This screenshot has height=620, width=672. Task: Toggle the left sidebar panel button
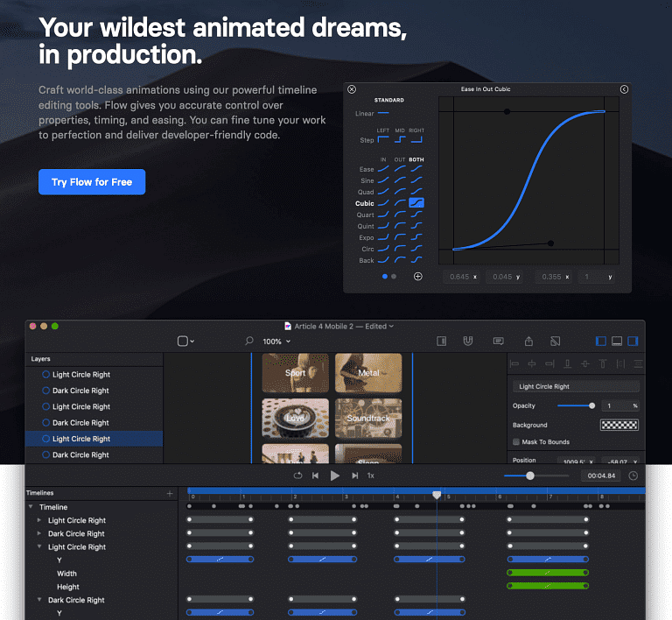[x=601, y=341]
